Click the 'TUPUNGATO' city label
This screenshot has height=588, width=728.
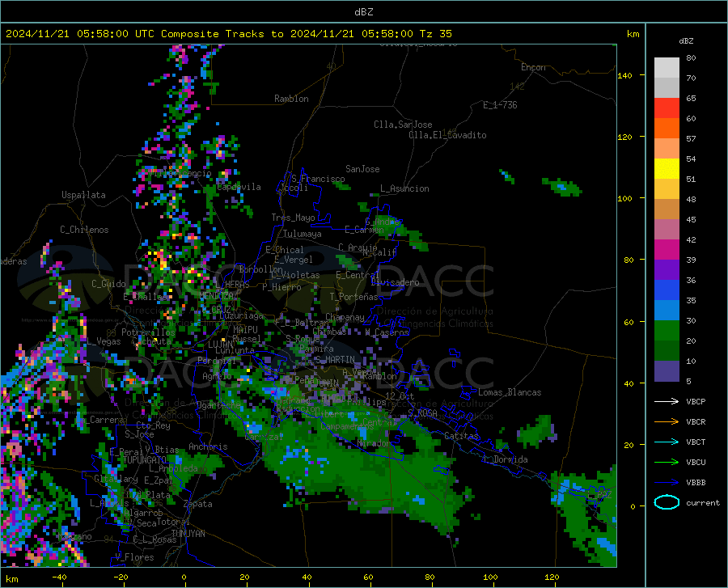point(145,459)
